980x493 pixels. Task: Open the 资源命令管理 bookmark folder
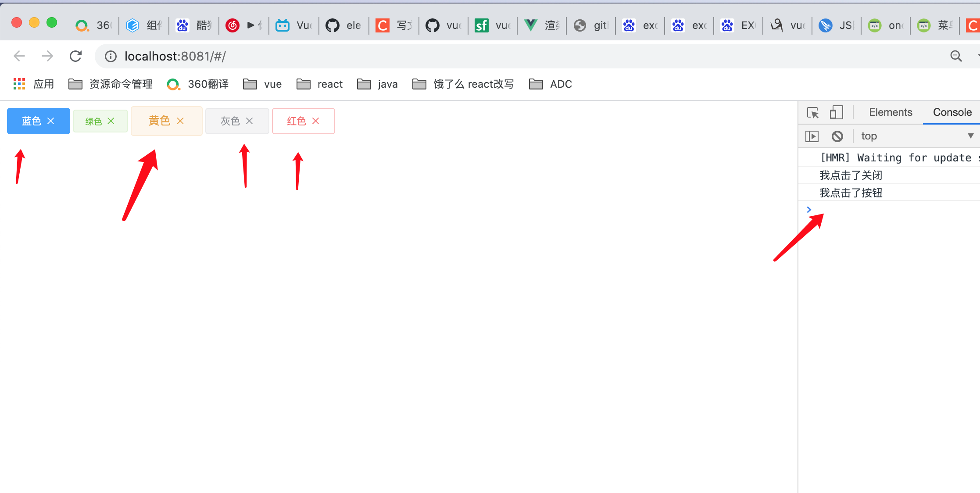pyautogui.click(x=111, y=84)
